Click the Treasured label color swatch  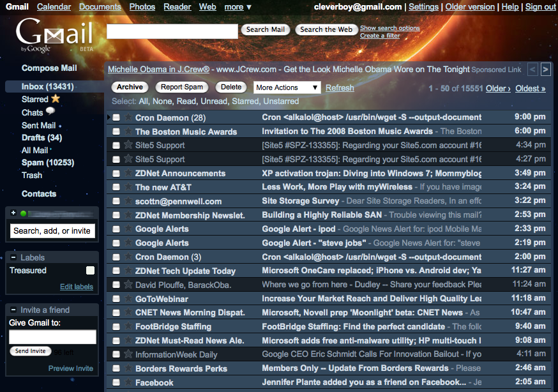[91, 270]
